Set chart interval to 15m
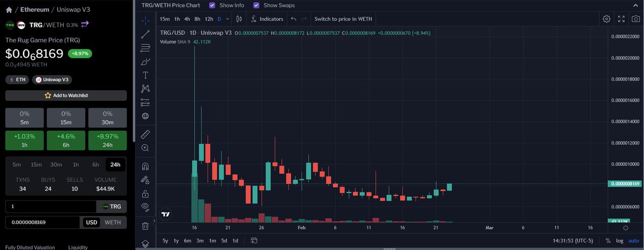This screenshot has width=644, height=250. pyautogui.click(x=165, y=19)
